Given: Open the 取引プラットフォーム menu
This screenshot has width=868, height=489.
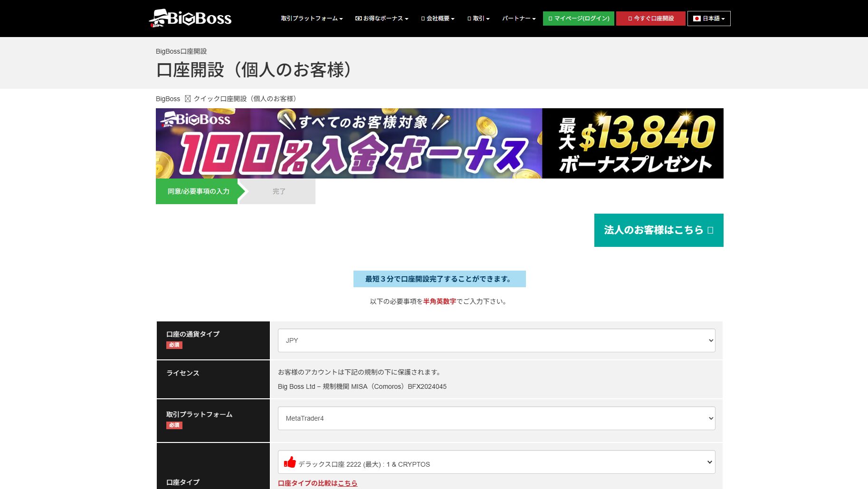Looking at the screenshot, I should tap(312, 19).
